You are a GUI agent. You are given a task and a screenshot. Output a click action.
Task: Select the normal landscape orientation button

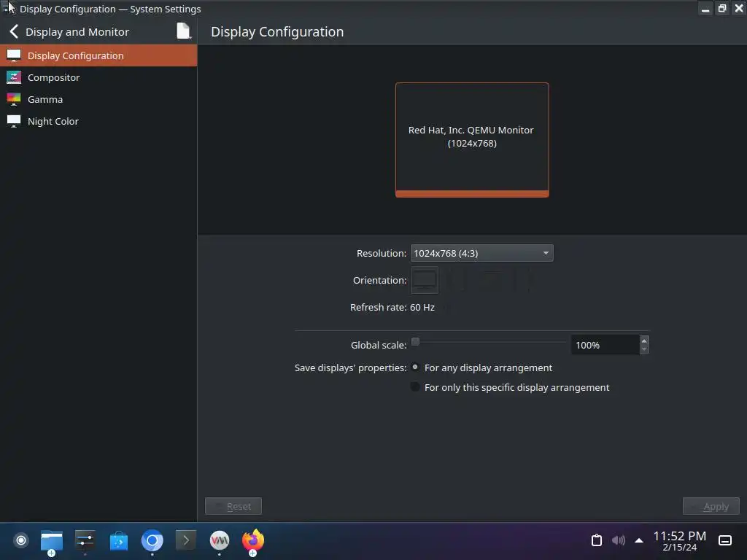(425, 280)
